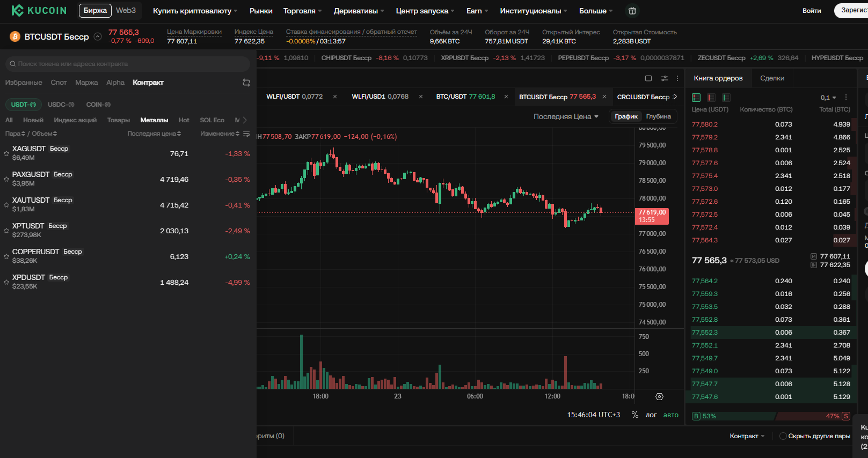Switch chart view to График
The height and width of the screenshot is (458, 868).
click(x=626, y=116)
